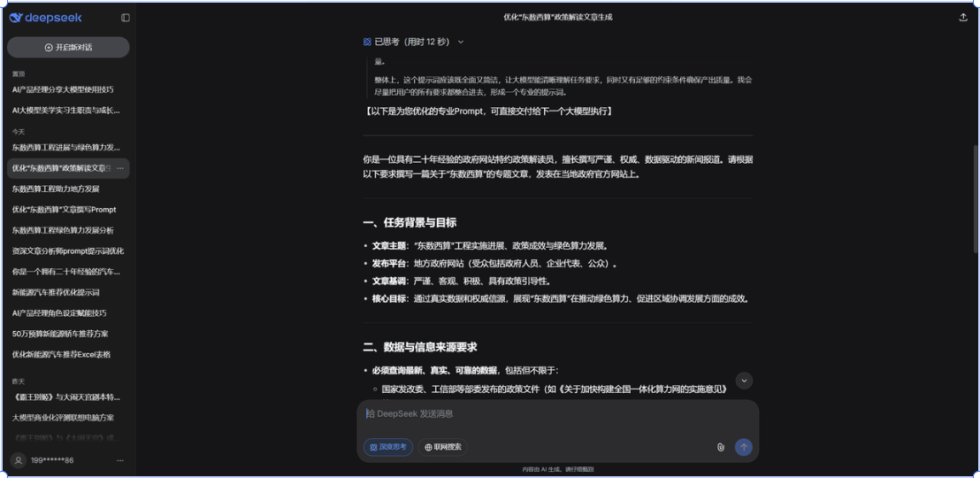Toggle 深度思考 deep thinking mode
This screenshot has height=478, width=980.
coord(388,447)
